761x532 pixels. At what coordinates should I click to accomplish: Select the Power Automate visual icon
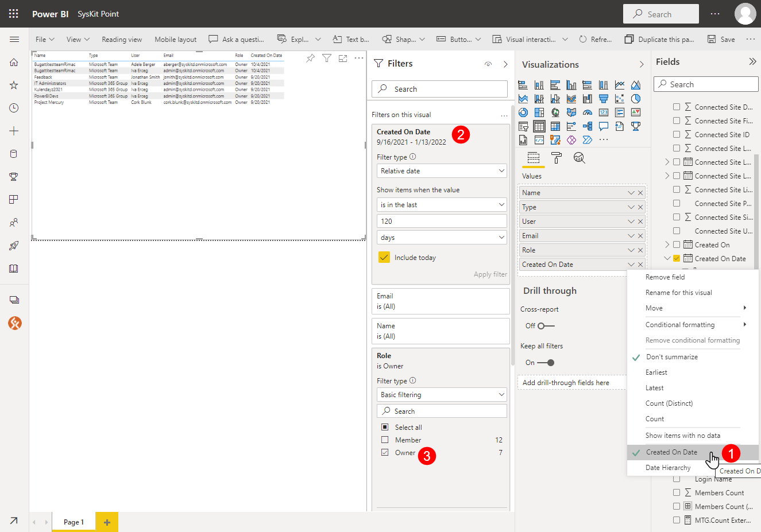tap(588, 140)
